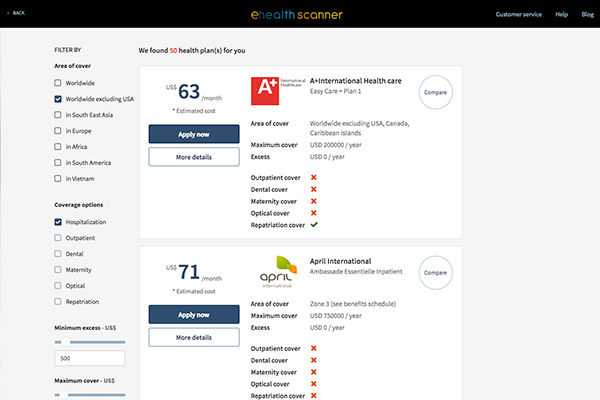Viewport: 600px width, 400px height.
Task: Click 'Ambassade Essentielle Inpatient' subtitle
Action: point(356,271)
